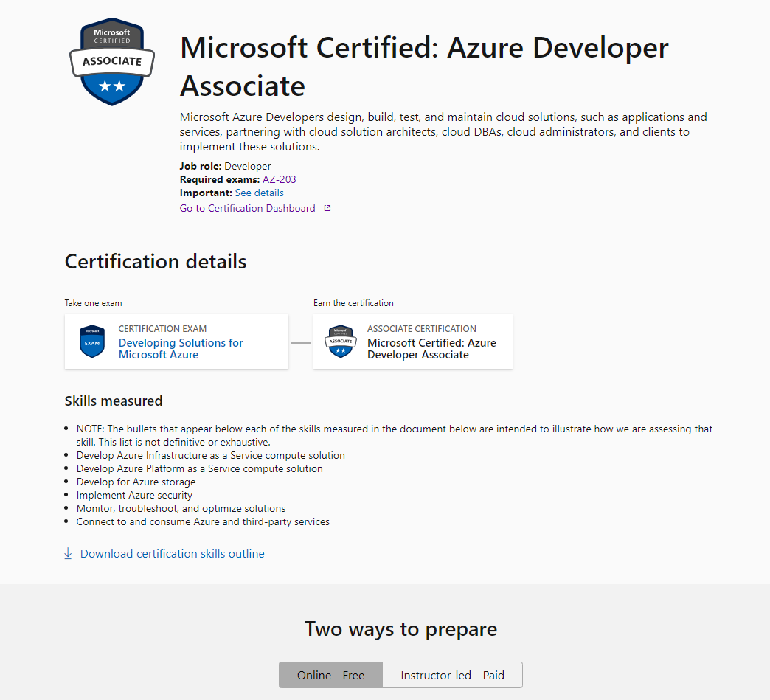Click the small Associate badge in certification card

(341, 342)
